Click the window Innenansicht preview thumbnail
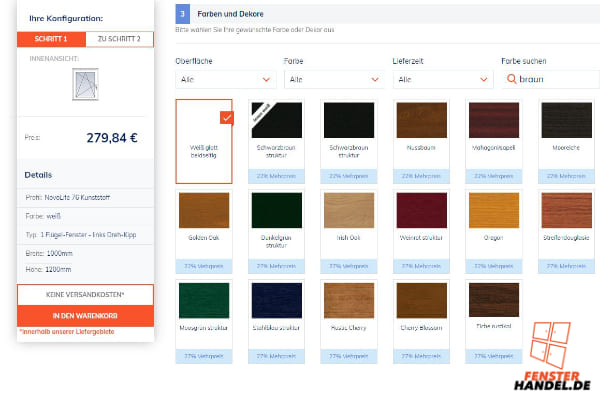This screenshot has height=400, width=600. (x=86, y=84)
